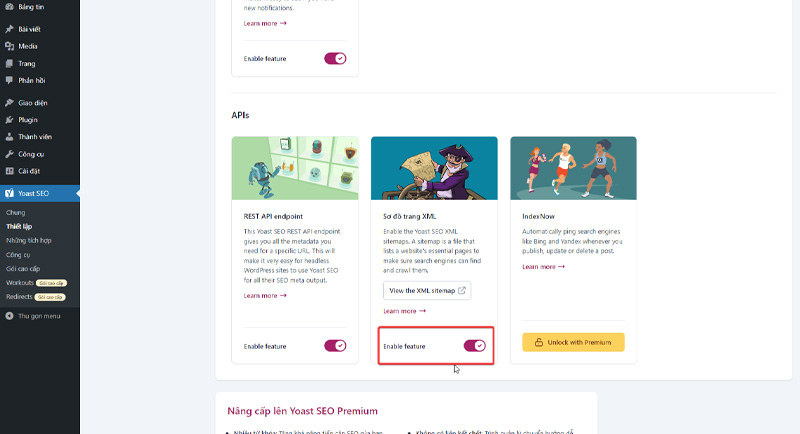Click the Phản hồi comment icon

coord(9,81)
